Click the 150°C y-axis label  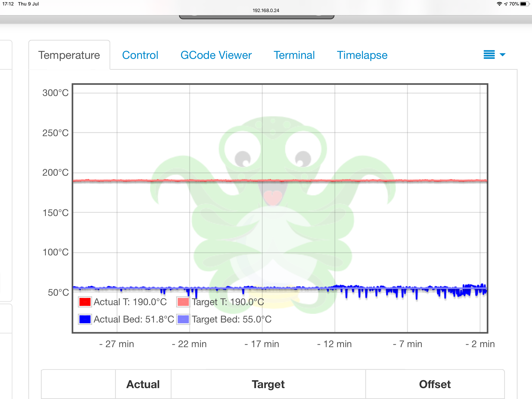(x=55, y=213)
